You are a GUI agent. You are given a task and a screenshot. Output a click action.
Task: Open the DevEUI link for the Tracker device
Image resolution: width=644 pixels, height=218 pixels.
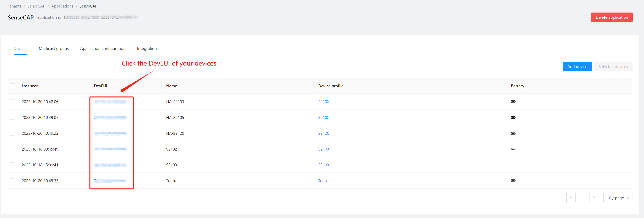(x=111, y=180)
